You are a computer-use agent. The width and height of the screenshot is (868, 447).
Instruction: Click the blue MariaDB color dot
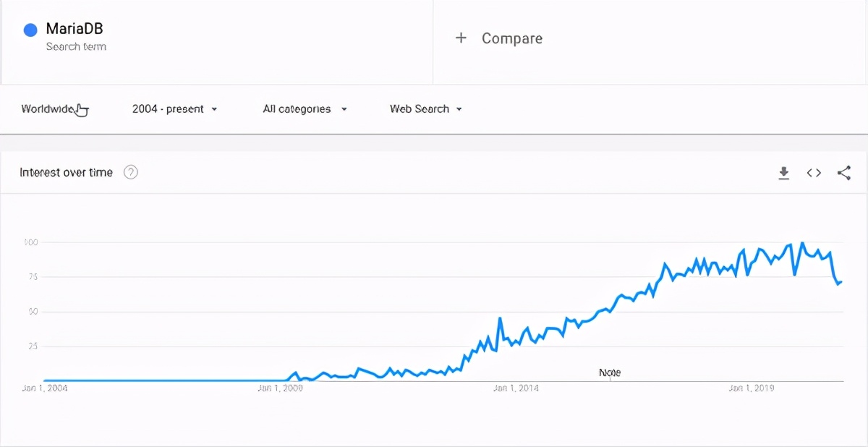point(30,30)
